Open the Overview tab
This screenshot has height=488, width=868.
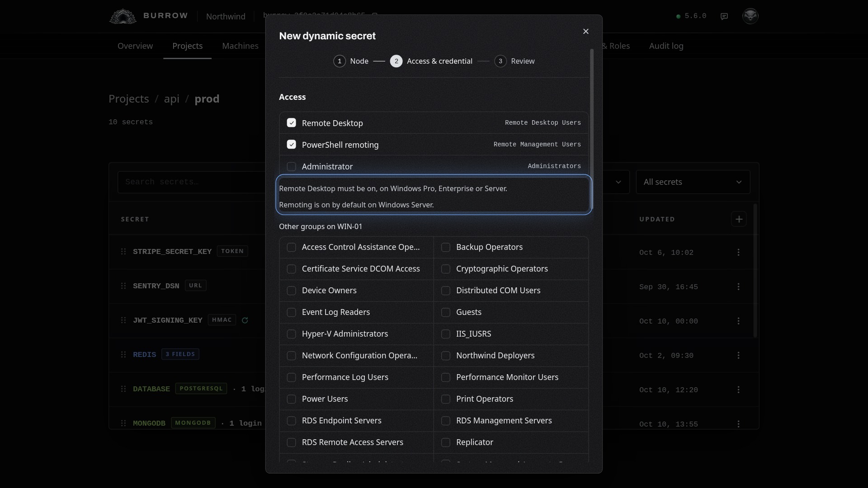pos(135,46)
